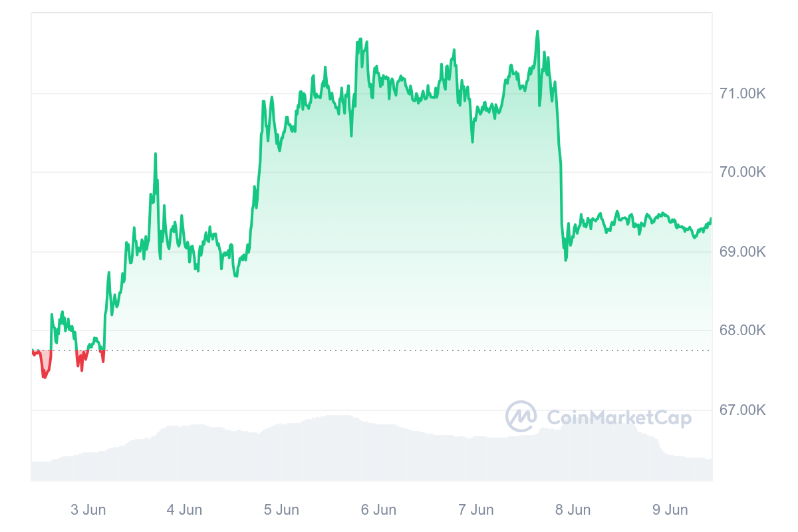The image size is (798, 532).
Task: Click the dotted opening-price baseline
Action: click(x=399, y=350)
